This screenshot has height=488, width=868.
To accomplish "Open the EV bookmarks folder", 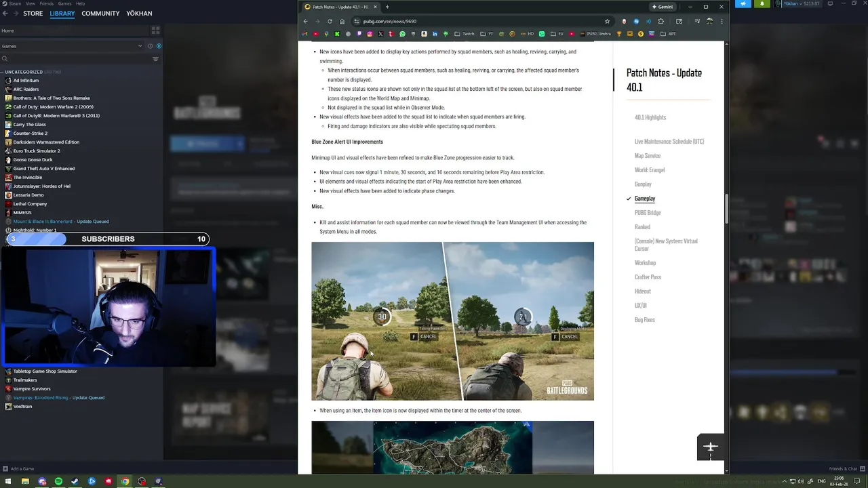I will tap(557, 34).
